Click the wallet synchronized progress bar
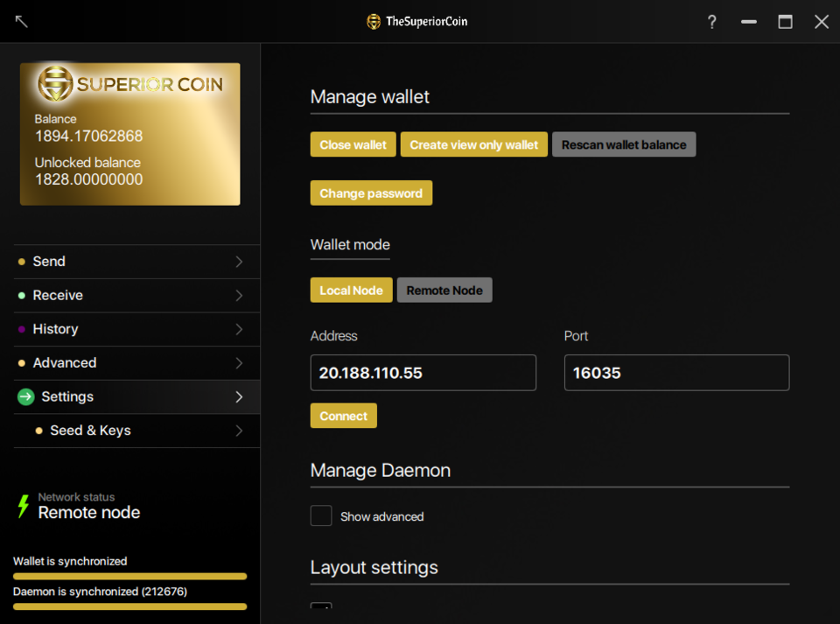This screenshot has width=840, height=624. point(130,577)
